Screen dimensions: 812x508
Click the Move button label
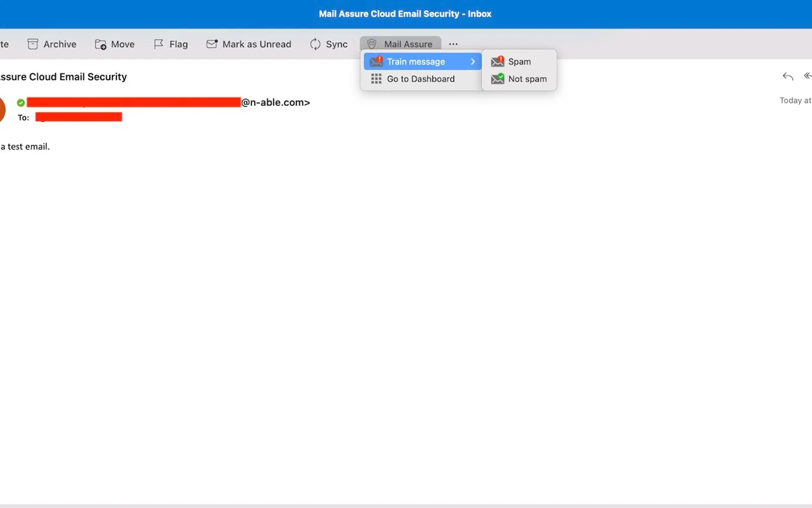(123, 44)
